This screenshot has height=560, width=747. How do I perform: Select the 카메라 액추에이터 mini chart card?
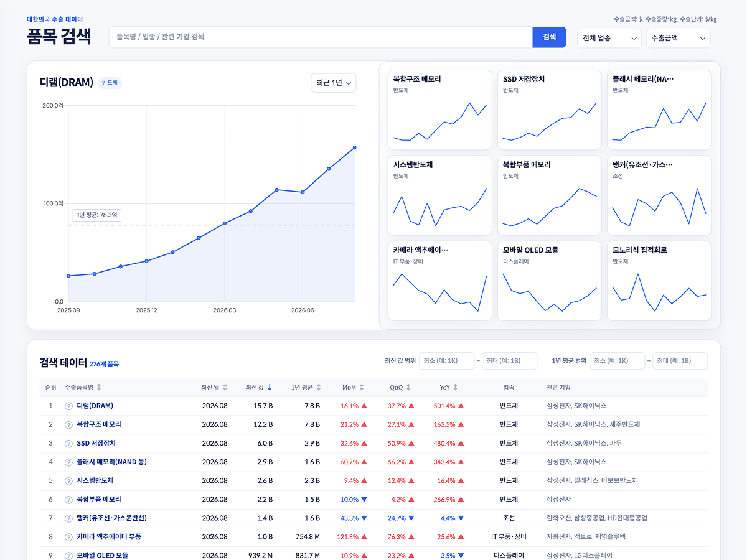pyautogui.click(x=440, y=281)
